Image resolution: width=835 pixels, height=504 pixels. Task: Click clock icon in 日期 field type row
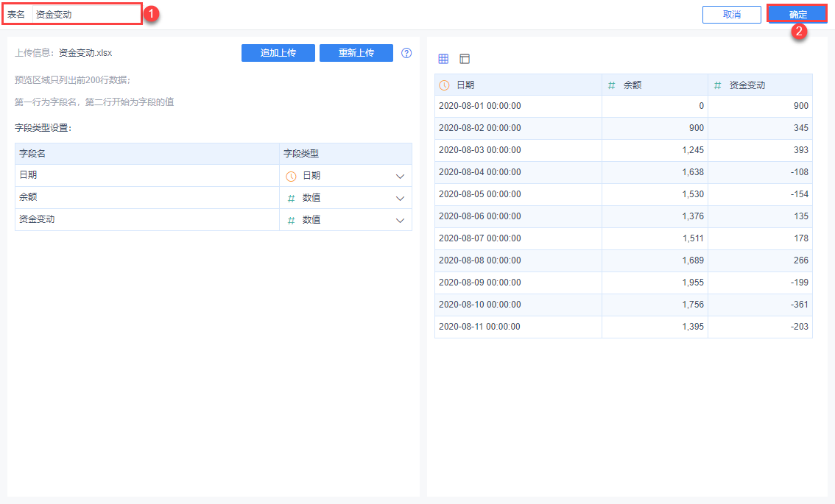click(291, 176)
